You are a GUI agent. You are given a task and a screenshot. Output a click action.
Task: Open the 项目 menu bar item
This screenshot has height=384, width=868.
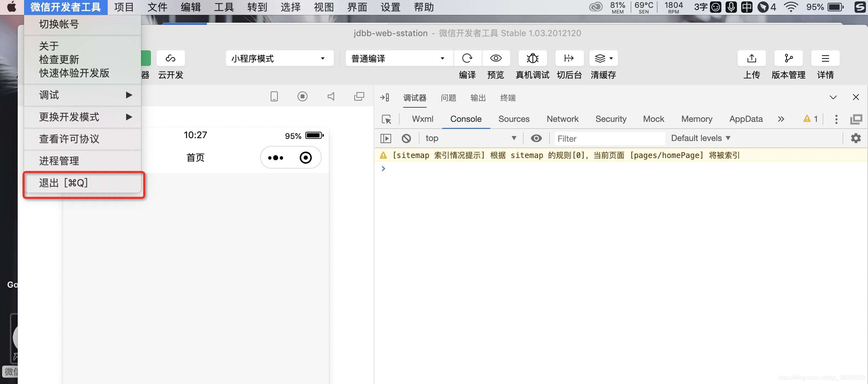(124, 7)
